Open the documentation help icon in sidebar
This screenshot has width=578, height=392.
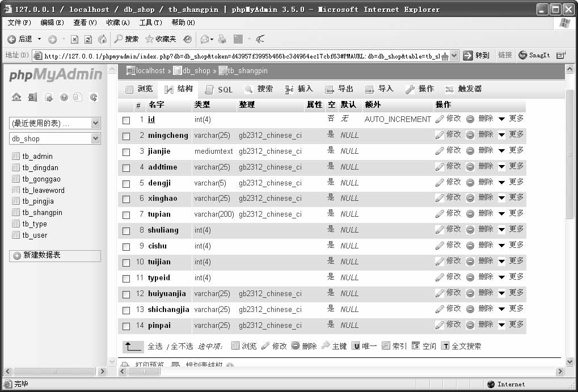64,98
